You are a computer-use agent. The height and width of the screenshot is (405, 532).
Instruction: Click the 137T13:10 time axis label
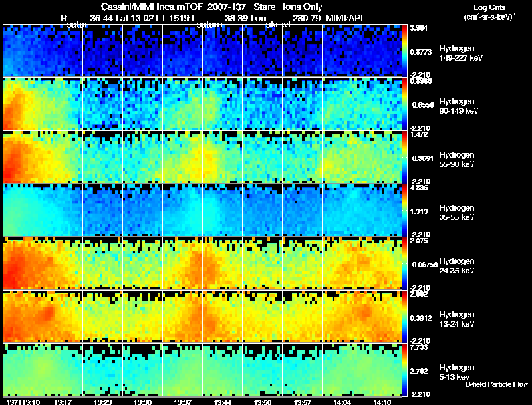click(x=23, y=402)
